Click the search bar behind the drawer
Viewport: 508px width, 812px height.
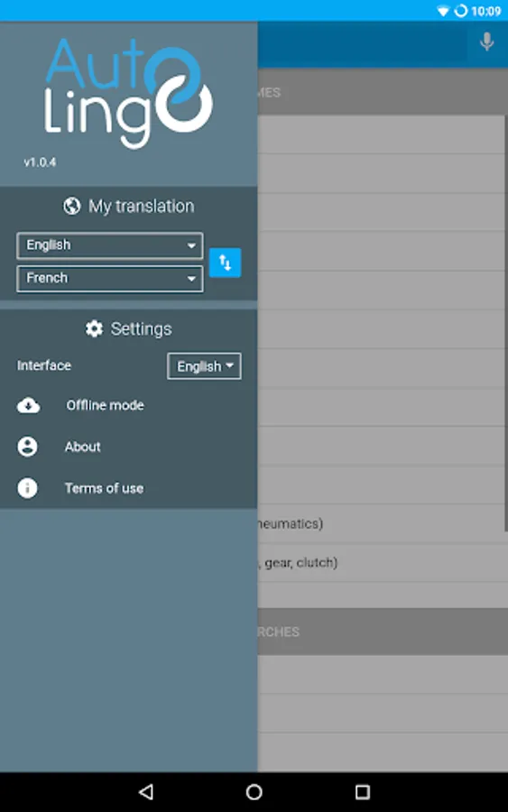363,43
